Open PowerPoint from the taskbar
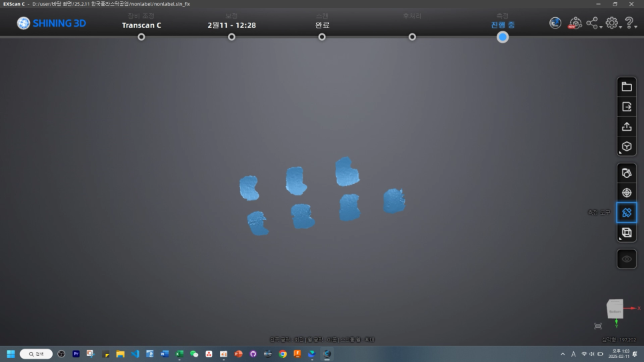The height and width of the screenshot is (362, 644). [x=239, y=354]
